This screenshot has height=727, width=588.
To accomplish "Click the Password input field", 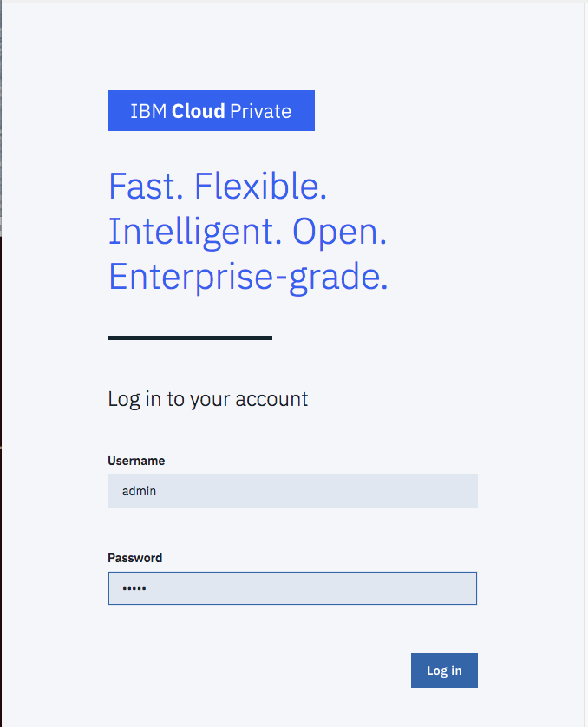I will (x=292, y=588).
